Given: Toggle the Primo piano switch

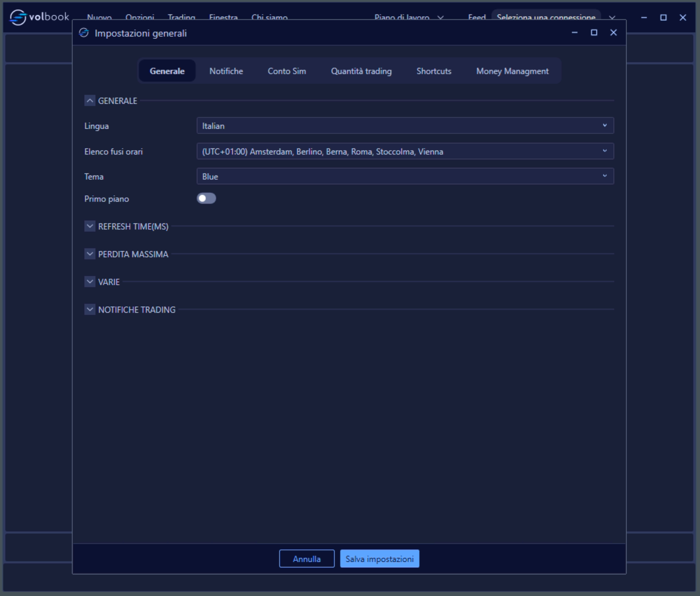Looking at the screenshot, I should (206, 199).
